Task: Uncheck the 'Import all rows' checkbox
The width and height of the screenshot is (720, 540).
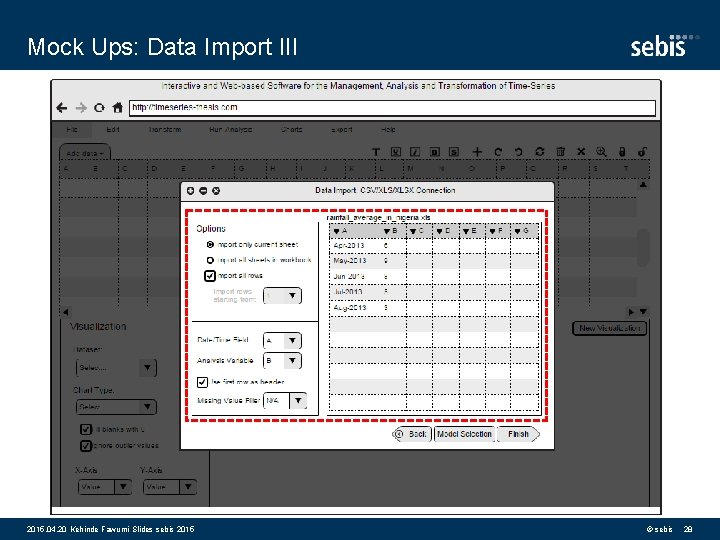Action: click(x=210, y=276)
